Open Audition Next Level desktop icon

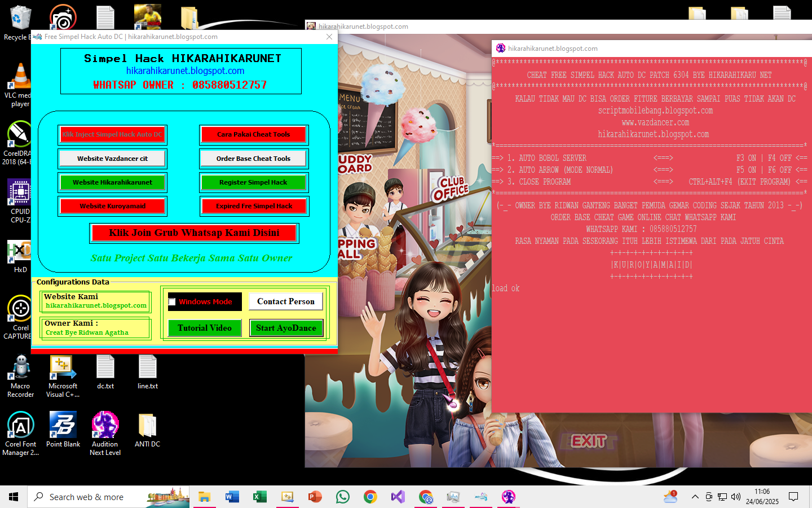105,433
